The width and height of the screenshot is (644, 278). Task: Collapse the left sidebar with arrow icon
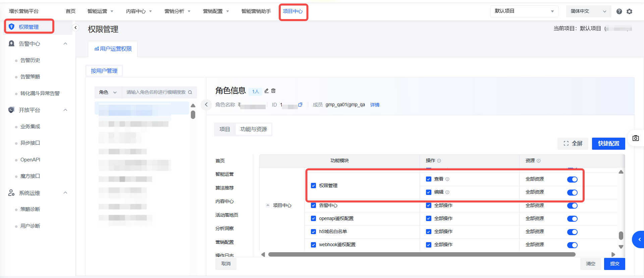[76, 27]
